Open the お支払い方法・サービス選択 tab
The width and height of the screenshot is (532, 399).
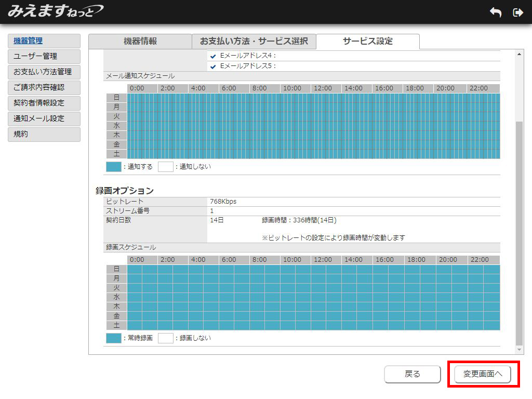click(254, 42)
